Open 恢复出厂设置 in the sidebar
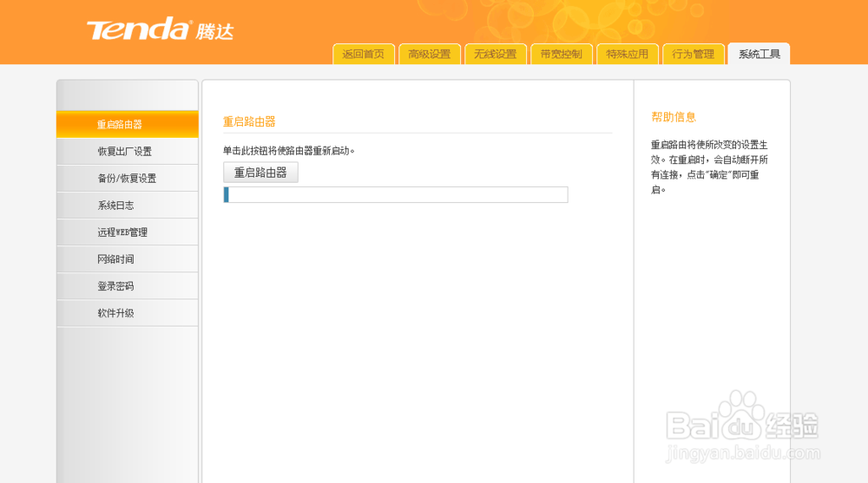 pyautogui.click(x=128, y=151)
